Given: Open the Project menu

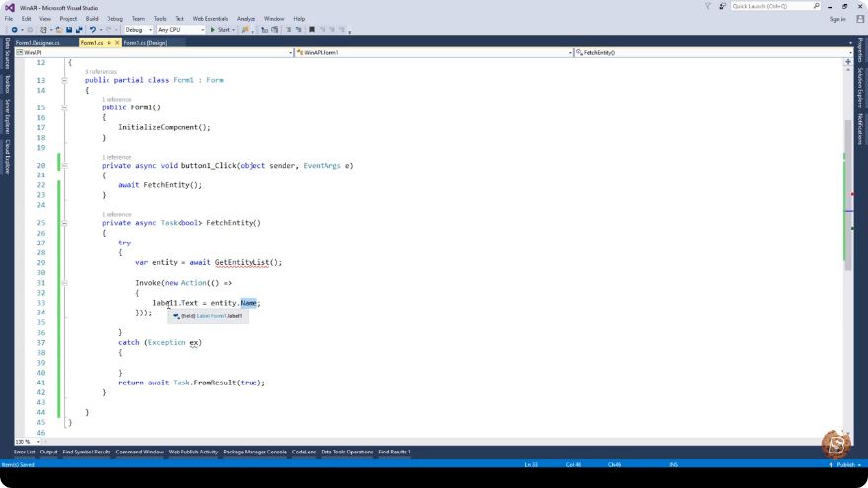Looking at the screenshot, I should pyautogui.click(x=68, y=19).
